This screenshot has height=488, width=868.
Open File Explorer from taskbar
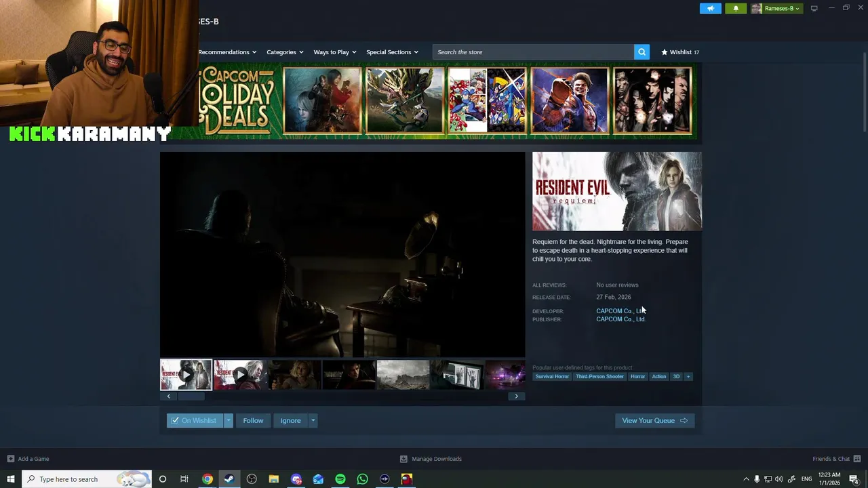(274, 479)
